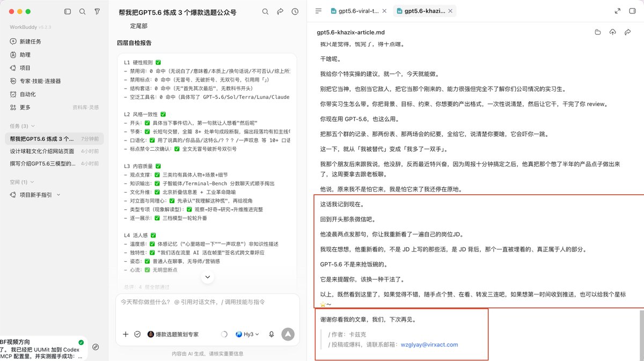The image size is (644, 361).
Task: Open the BF视频方向 notification card
Action: click(43, 349)
